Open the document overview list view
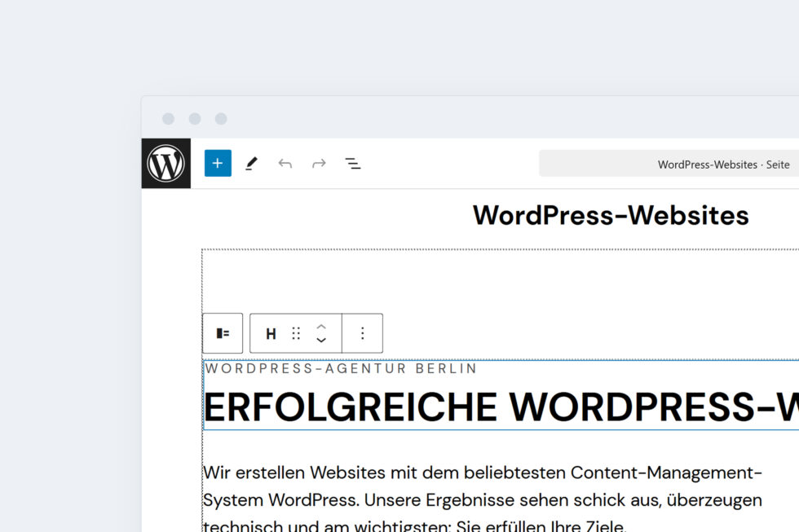The height and width of the screenshot is (532, 799). click(352, 164)
